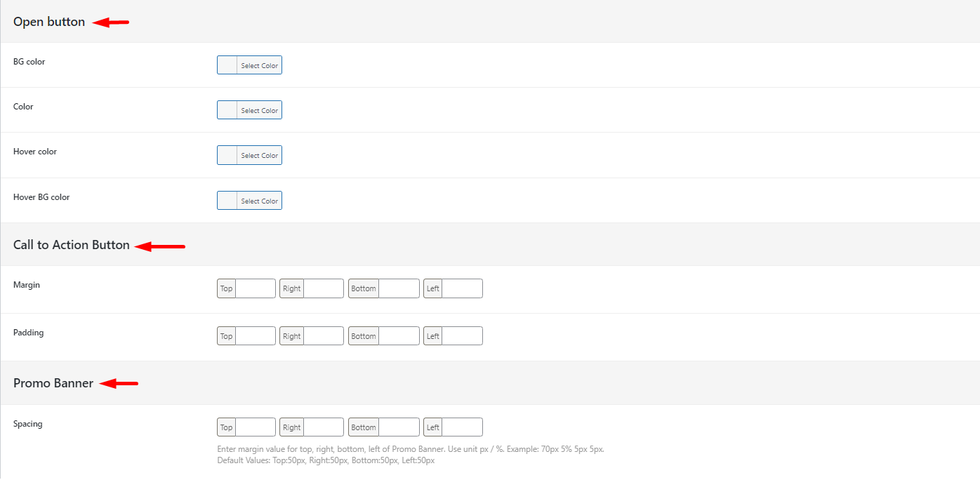Click into Padding Left input
Screen dimensions: 980x480
(462, 336)
